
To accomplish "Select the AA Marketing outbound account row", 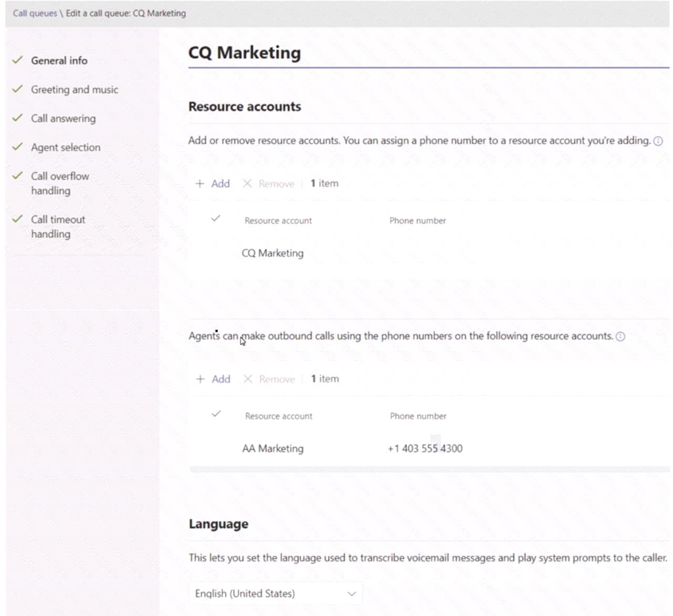I will pos(272,449).
